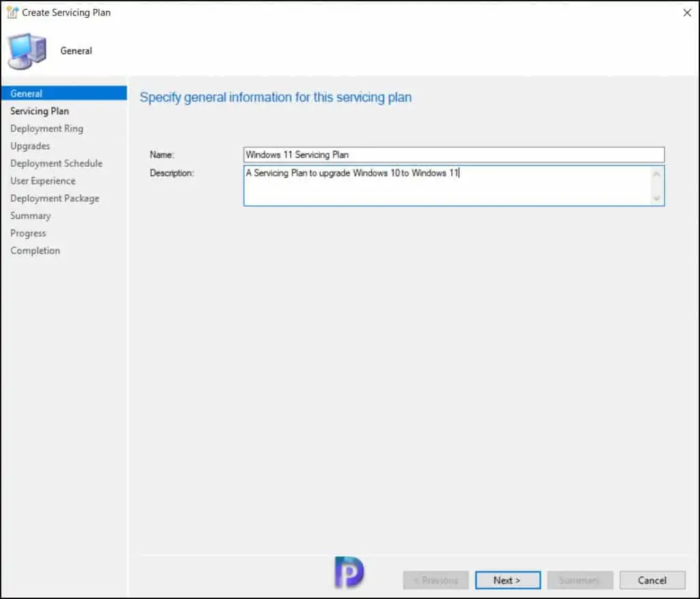Click the Cancel button

coord(652,581)
